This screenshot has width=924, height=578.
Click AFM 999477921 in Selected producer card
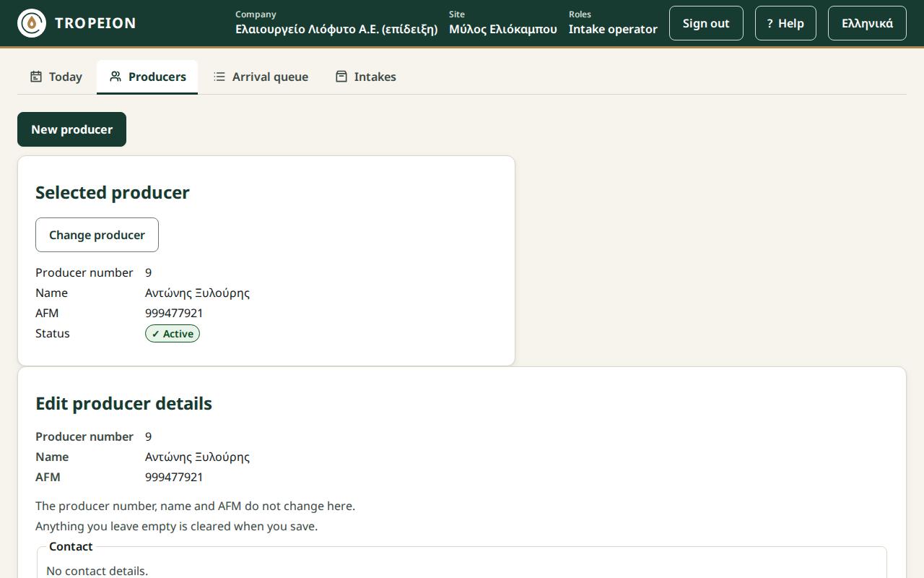174,313
